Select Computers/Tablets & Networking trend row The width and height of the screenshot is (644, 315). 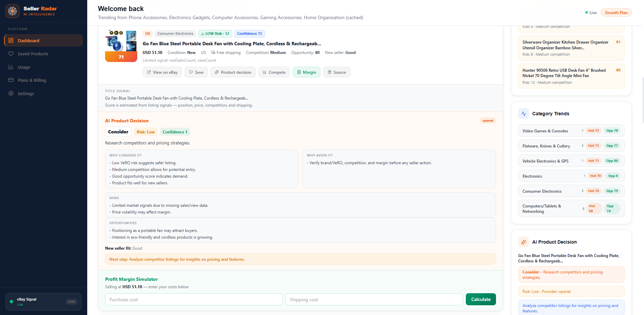point(571,208)
